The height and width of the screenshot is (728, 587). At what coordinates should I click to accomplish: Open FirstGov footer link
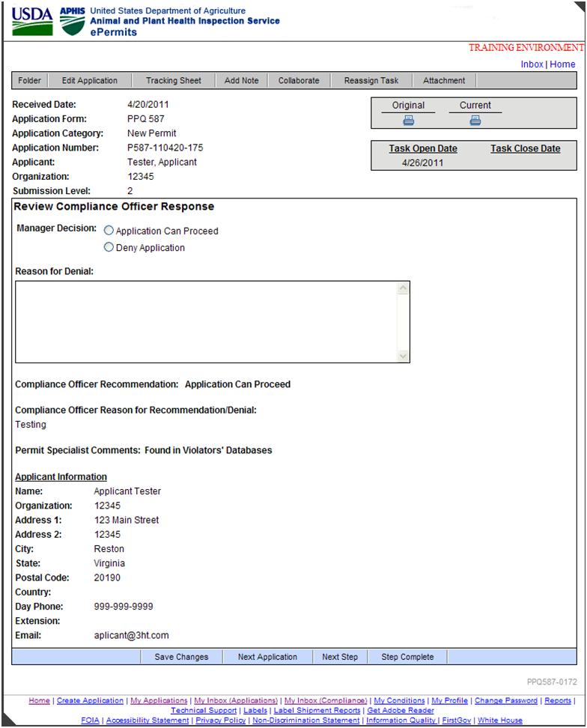pos(457,720)
